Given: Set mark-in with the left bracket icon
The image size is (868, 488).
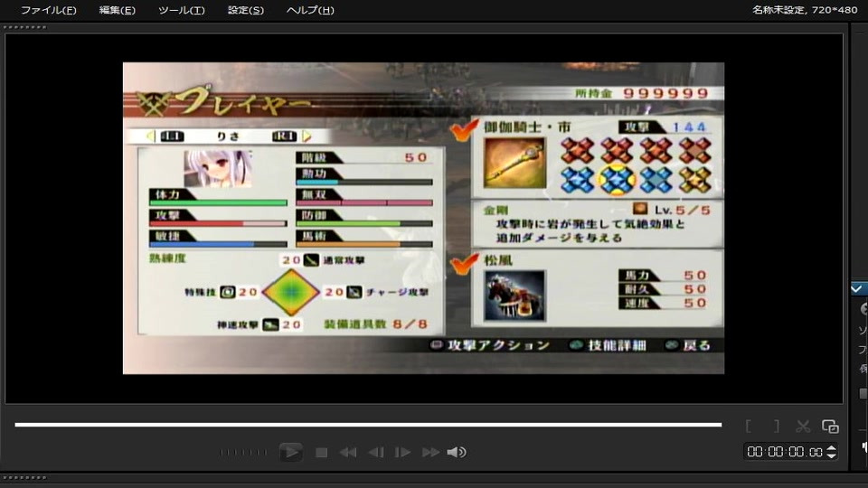Looking at the screenshot, I should point(749,426).
